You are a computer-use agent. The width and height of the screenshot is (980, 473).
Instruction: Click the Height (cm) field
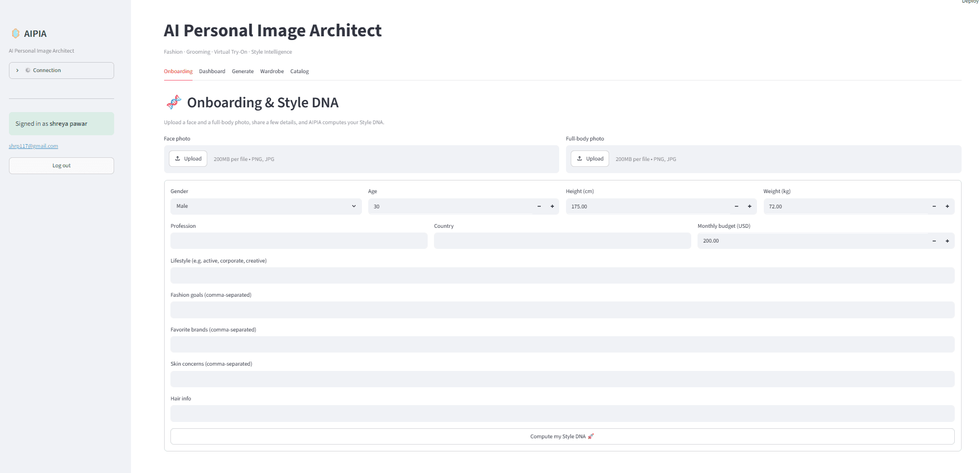click(648, 206)
